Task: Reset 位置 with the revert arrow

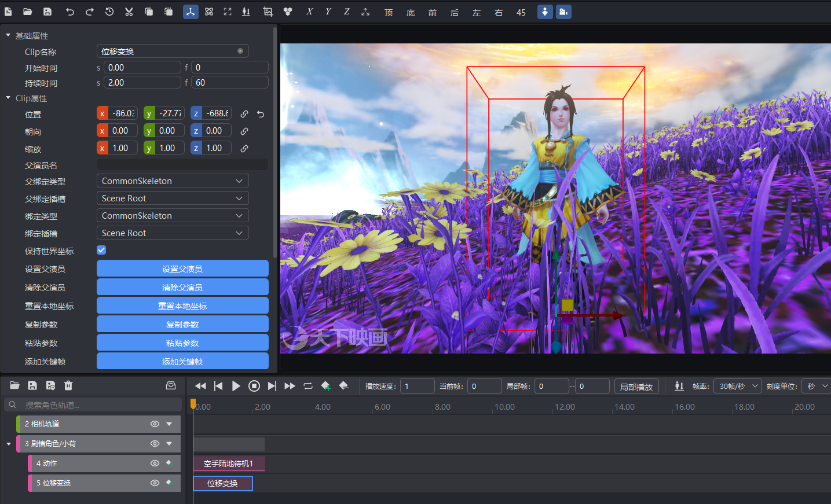Action: (261, 114)
